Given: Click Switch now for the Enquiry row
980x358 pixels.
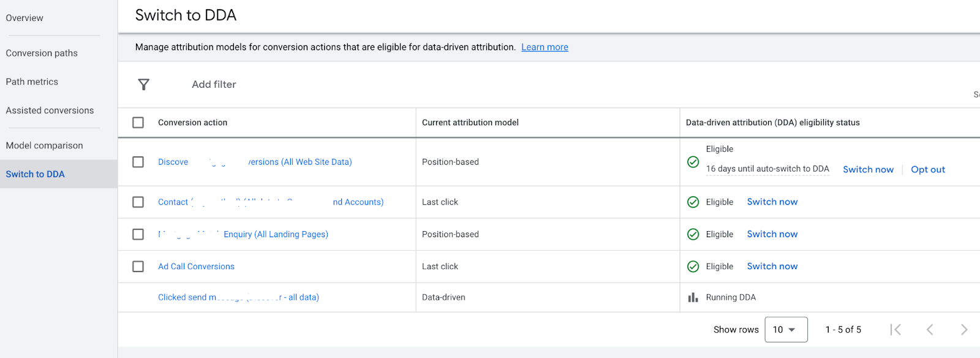Looking at the screenshot, I should click(772, 234).
